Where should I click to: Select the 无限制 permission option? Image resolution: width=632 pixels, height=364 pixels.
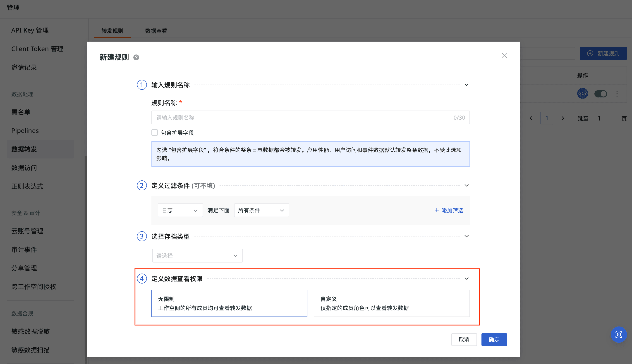tap(229, 303)
